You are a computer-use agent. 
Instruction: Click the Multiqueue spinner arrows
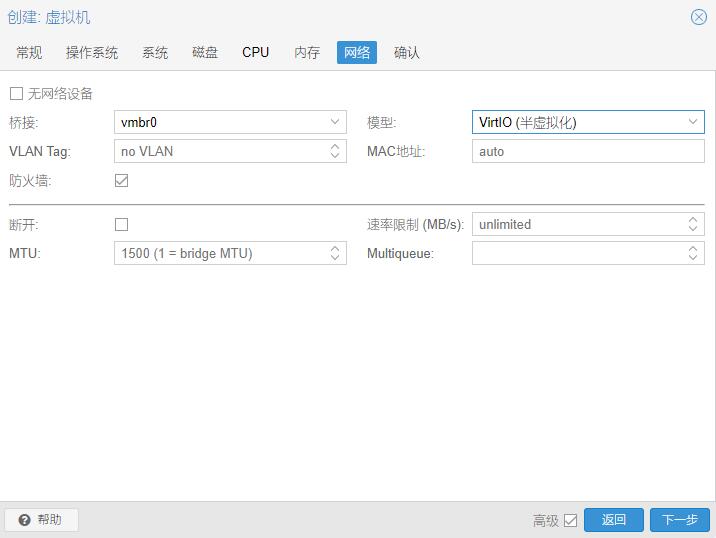(693, 254)
